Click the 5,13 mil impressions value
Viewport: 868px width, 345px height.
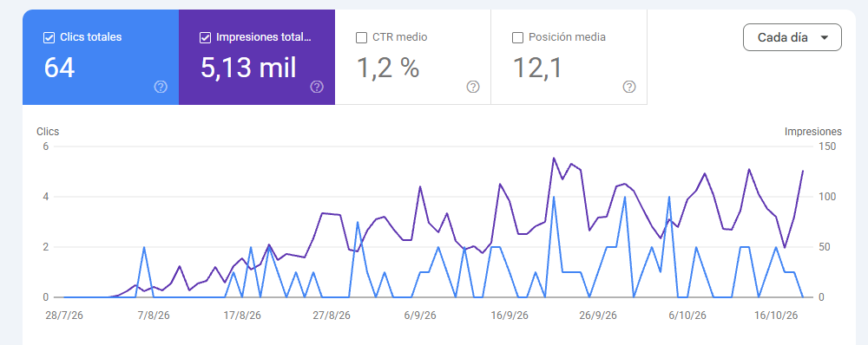(248, 68)
